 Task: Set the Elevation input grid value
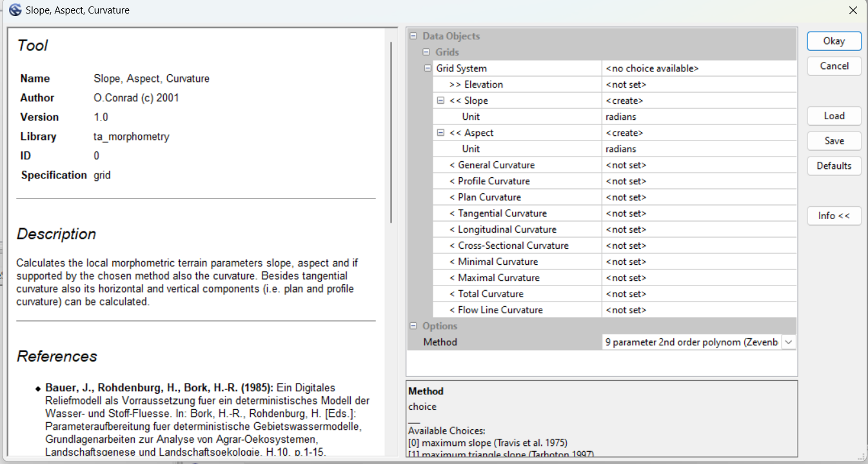click(699, 84)
